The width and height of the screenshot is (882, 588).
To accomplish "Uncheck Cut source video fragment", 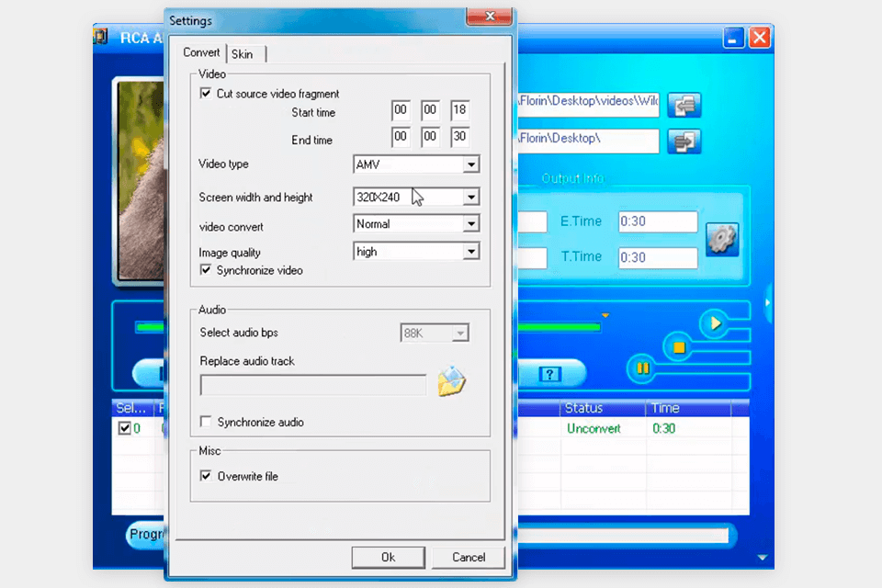I will 206,94.
